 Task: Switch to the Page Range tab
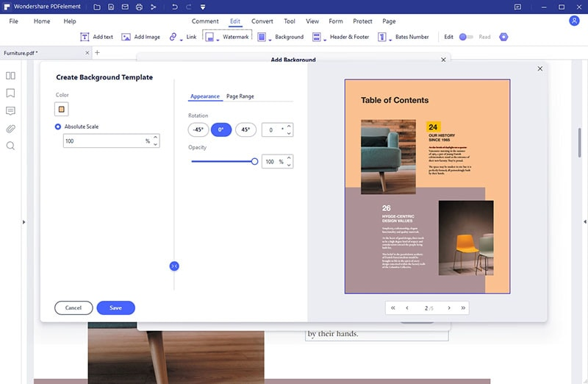240,96
